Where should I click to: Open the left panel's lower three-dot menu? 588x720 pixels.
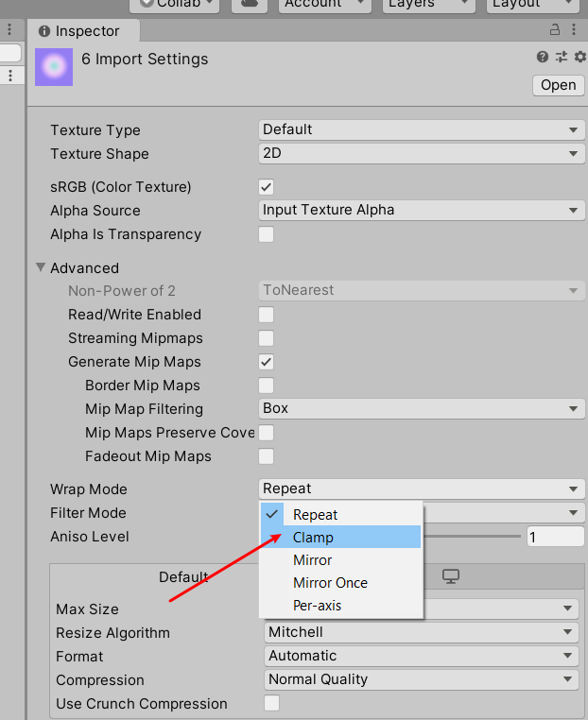[10, 76]
